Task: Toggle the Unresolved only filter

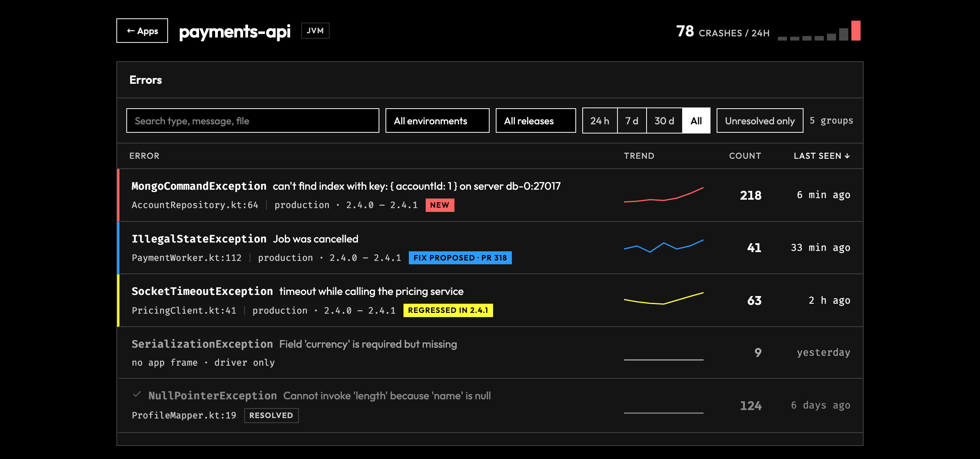Action: pos(759,120)
